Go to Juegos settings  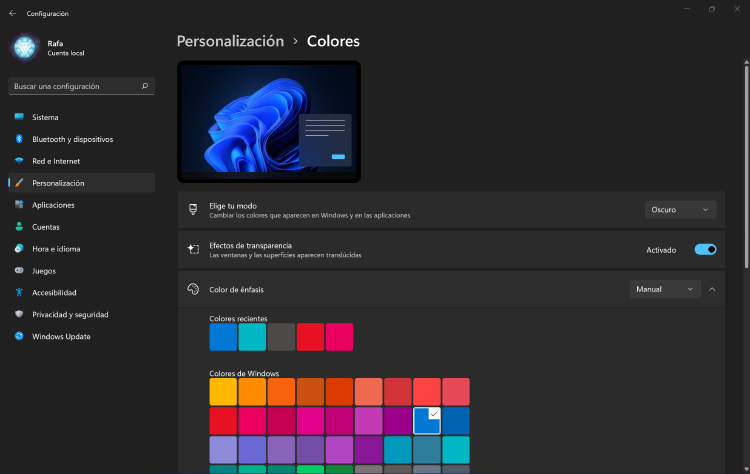click(82, 270)
